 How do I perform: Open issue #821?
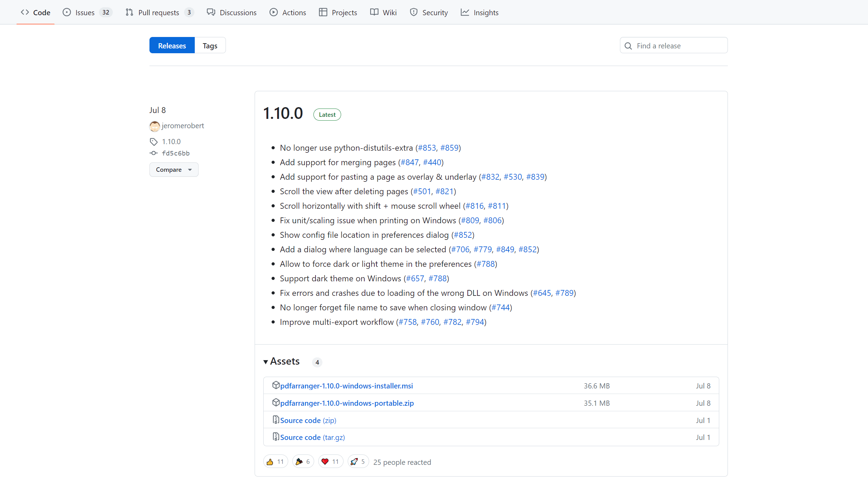(445, 191)
